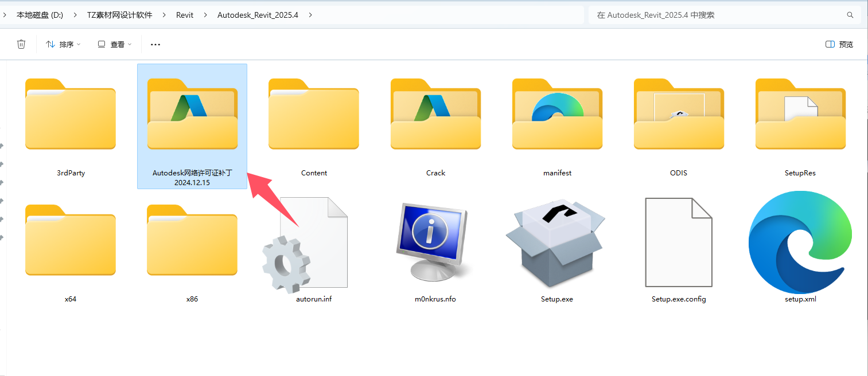Expand chevron after Autodesk_Revit_2025.4 breadcrumb
868x376 pixels.
click(310, 15)
